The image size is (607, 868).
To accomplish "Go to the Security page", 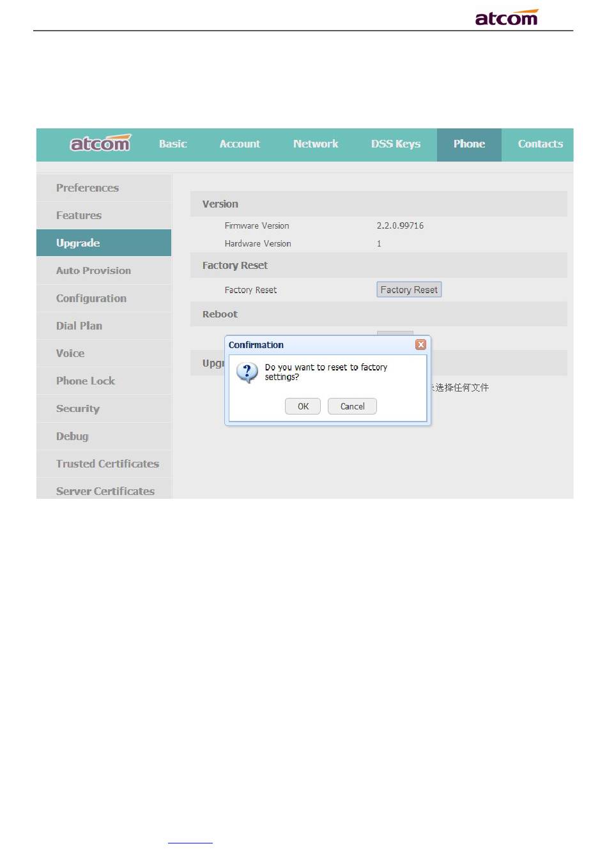I will (x=104, y=409).
